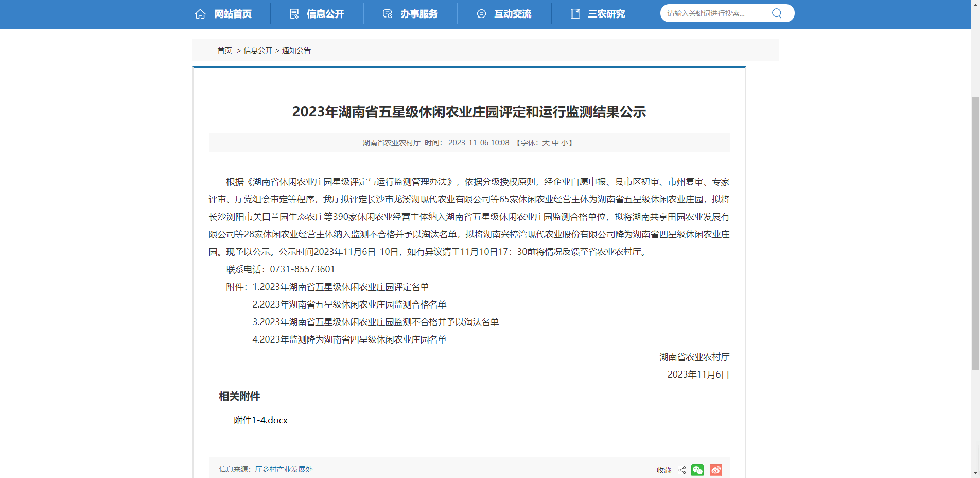Click the chat icon beside 互动交流
This screenshot has width=980, height=478.
pyautogui.click(x=481, y=14)
